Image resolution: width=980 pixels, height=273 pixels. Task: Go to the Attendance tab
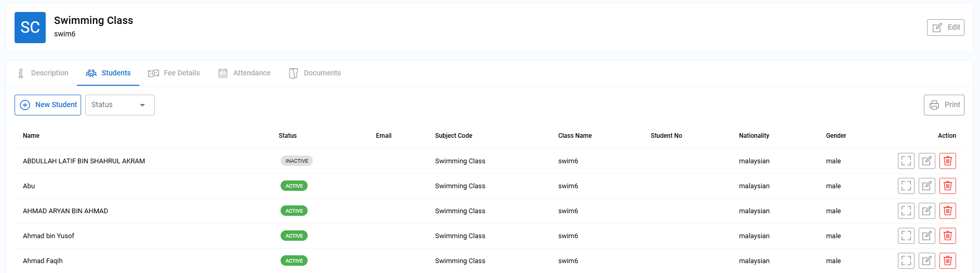click(244, 73)
